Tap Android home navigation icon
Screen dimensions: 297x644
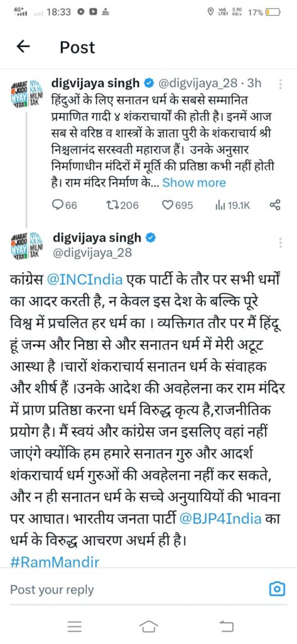pos(148,626)
